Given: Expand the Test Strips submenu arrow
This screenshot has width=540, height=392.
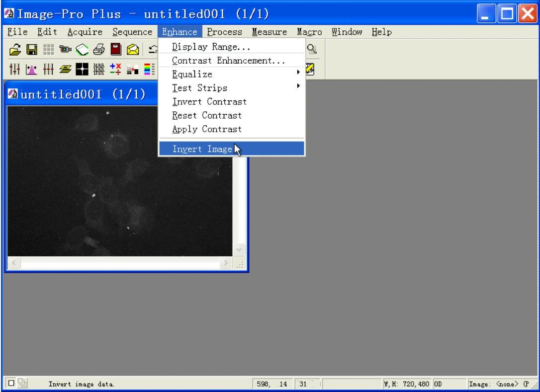Looking at the screenshot, I should pyautogui.click(x=298, y=85).
